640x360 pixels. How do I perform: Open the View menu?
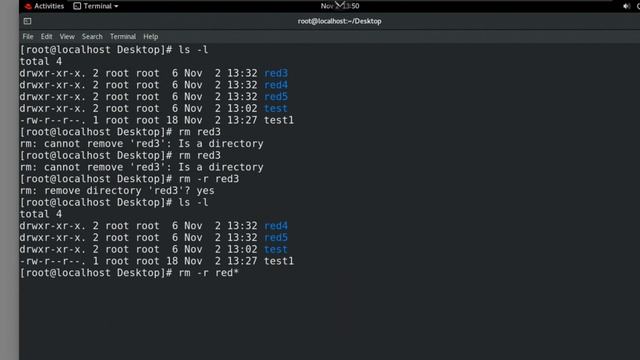[67, 37]
